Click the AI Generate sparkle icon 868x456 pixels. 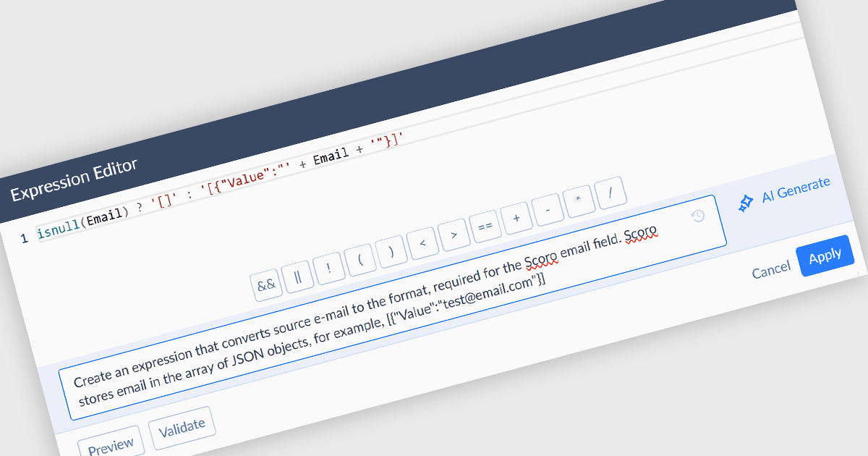(746, 203)
